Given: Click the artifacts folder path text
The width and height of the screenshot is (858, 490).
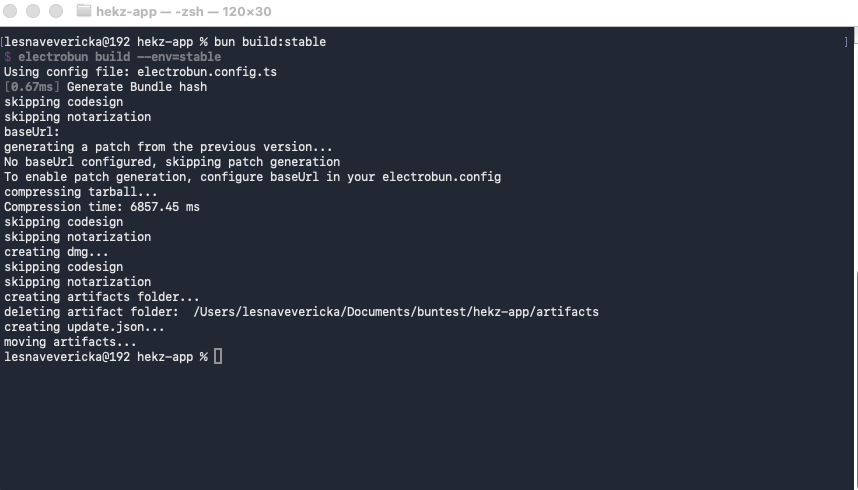Looking at the screenshot, I should point(396,312).
